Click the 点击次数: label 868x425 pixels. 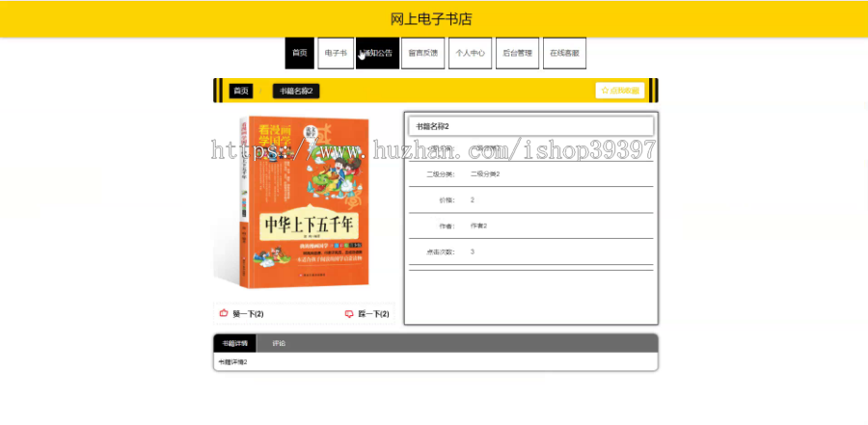click(x=440, y=252)
